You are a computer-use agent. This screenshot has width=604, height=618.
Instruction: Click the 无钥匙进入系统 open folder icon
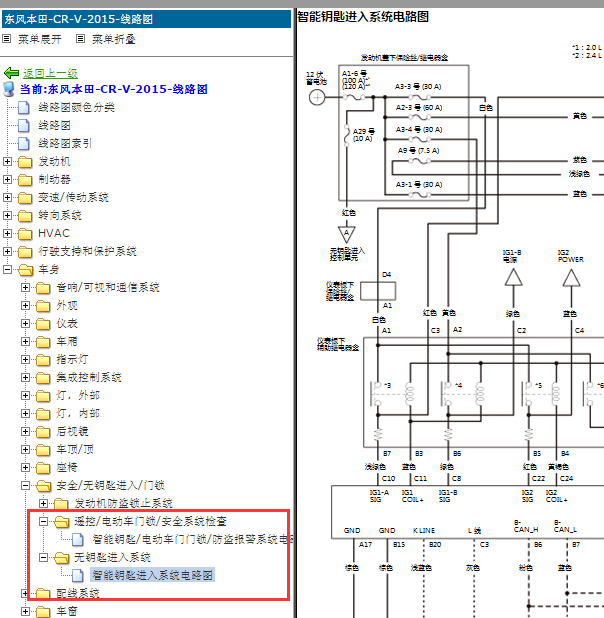62,558
